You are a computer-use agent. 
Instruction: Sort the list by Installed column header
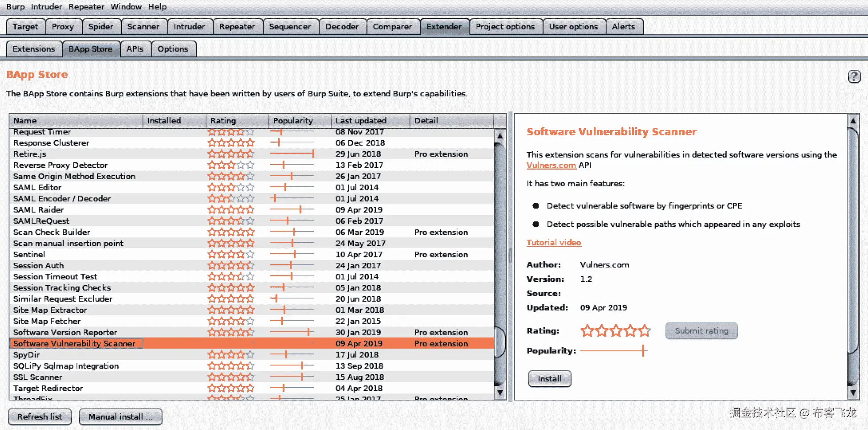[174, 121]
